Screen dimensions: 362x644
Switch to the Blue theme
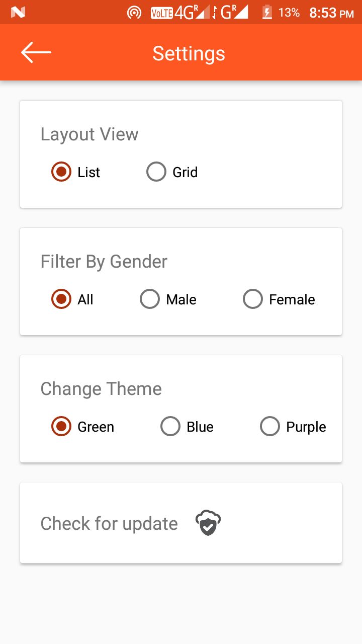170,427
